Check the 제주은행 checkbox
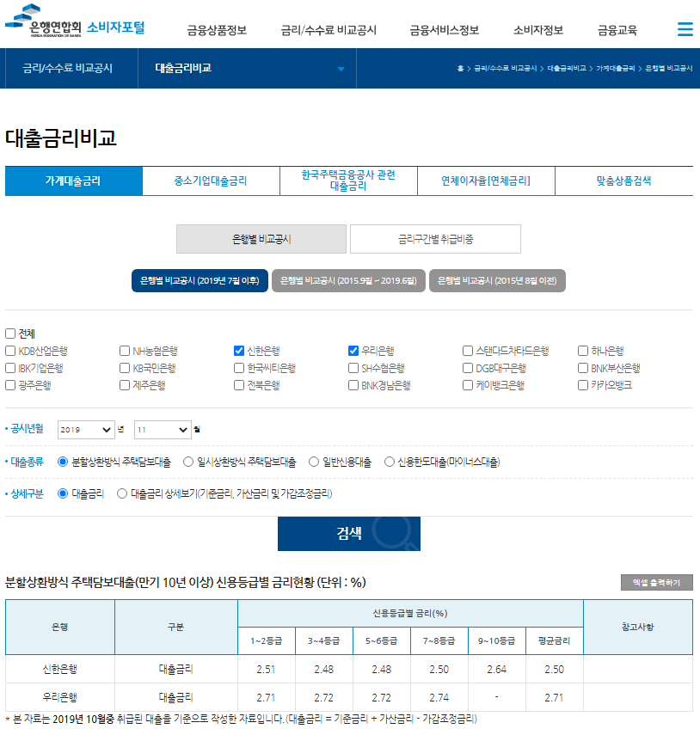 coord(125,385)
